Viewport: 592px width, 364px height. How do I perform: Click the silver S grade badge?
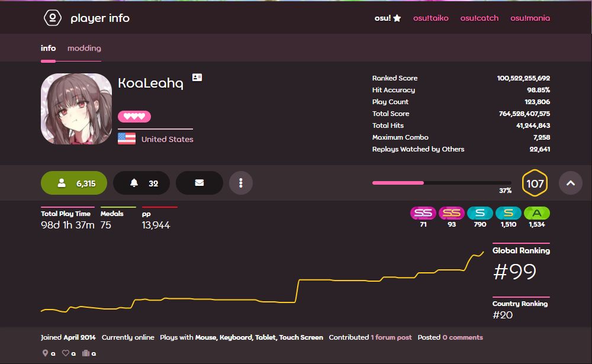click(x=480, y=213)
